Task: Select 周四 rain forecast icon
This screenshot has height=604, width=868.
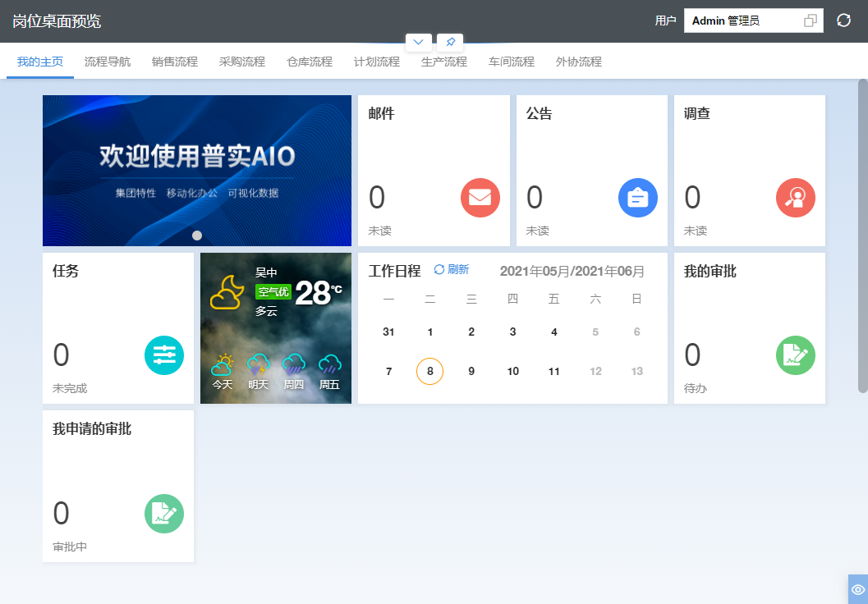Action: 293,364
